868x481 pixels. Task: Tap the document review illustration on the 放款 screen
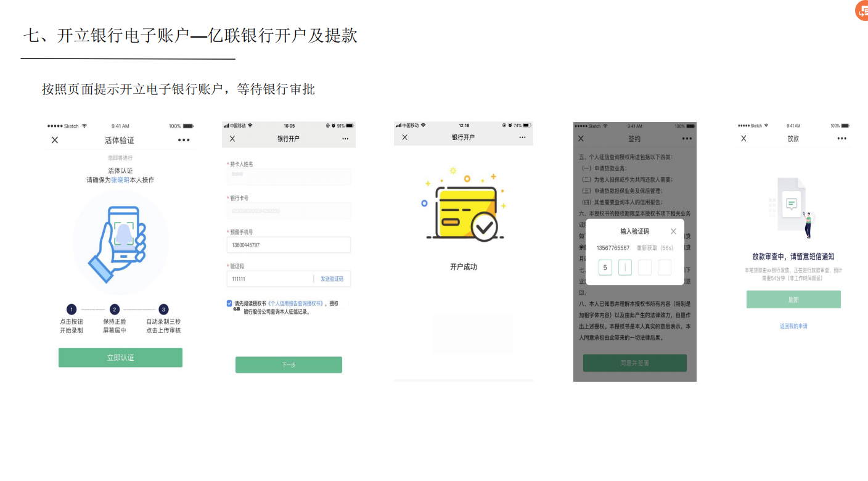(x=793, y=208)
